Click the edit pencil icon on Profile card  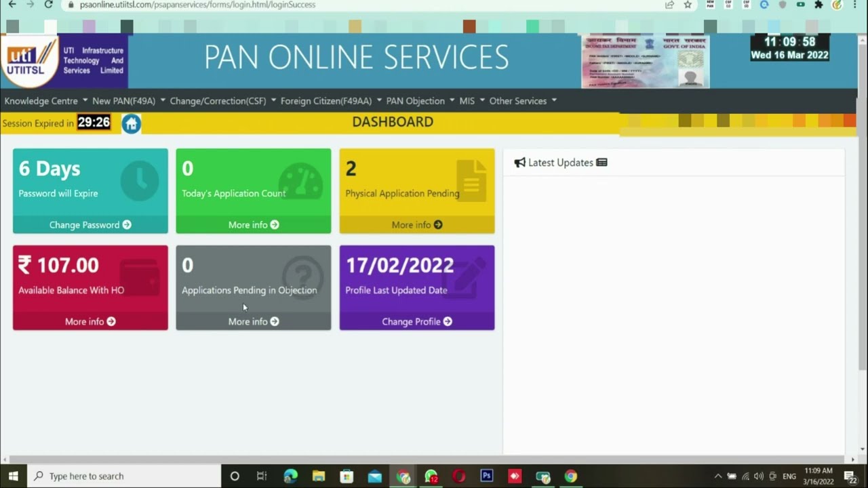(x=464, y=277)
